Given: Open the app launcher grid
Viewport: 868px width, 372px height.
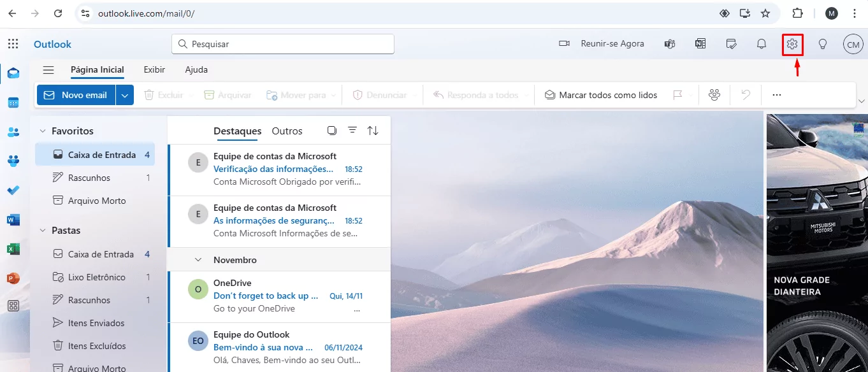Looking at the screenshot, I should coord(13,44).
